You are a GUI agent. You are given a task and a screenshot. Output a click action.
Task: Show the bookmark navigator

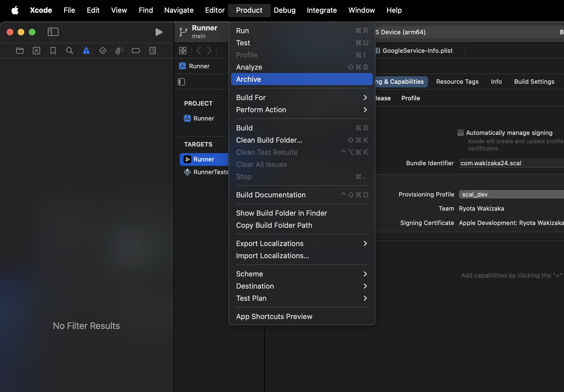pos(53,51)
